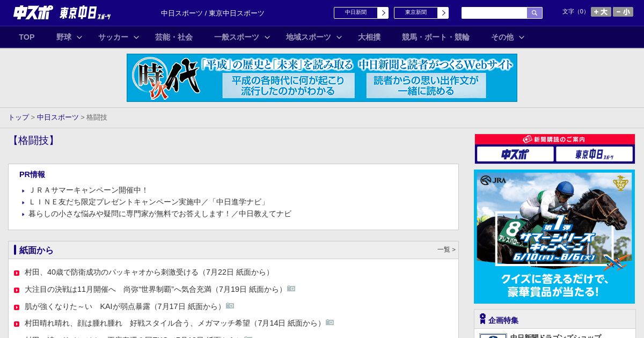This screenshot has height=338, width=644.
Task: Open the 中日スポーツ breadcrumb link
Action: [x=58, y=117]
